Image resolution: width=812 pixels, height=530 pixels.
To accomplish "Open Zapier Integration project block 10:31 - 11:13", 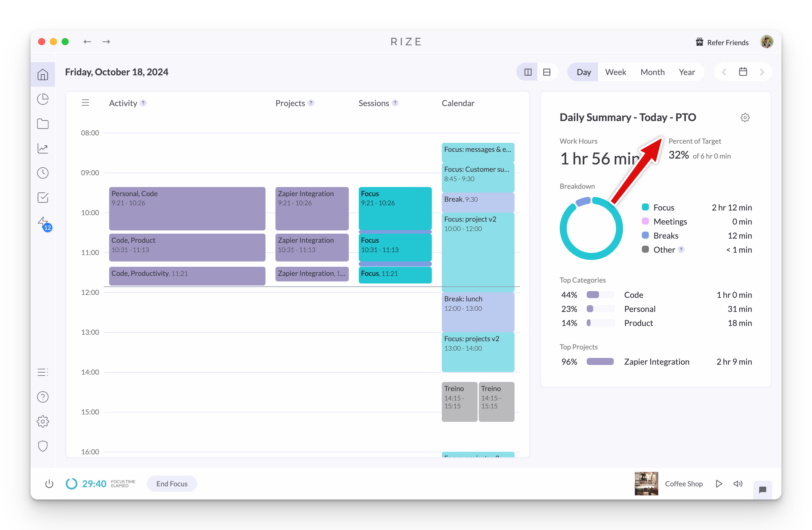I will [x=312, y=247].
